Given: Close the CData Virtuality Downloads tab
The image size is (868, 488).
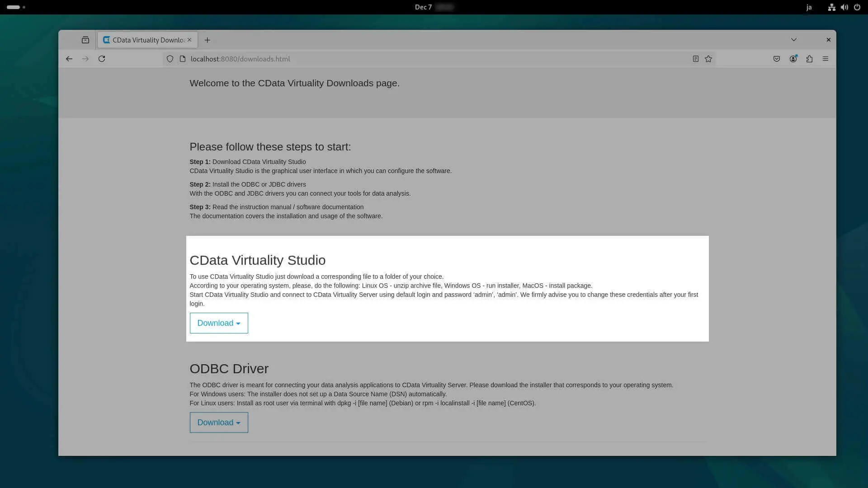Looking at the screenshot, I should 189,40.
